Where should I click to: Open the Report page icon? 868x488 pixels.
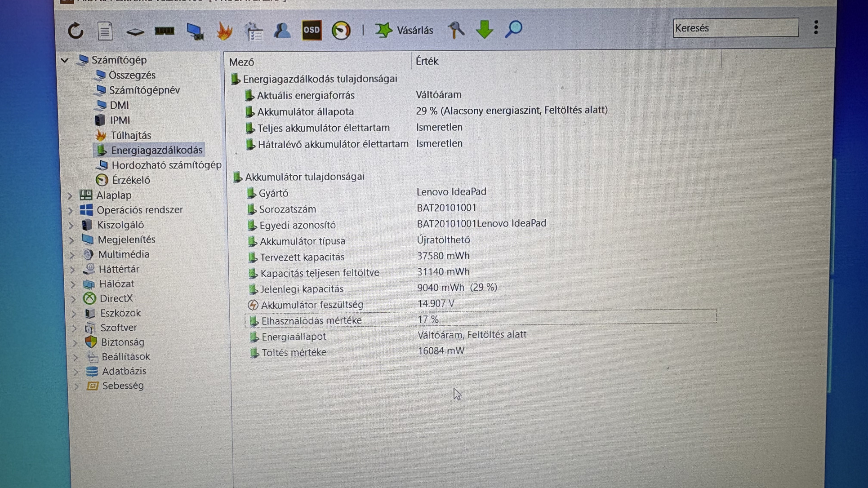[x=105, y=31]
